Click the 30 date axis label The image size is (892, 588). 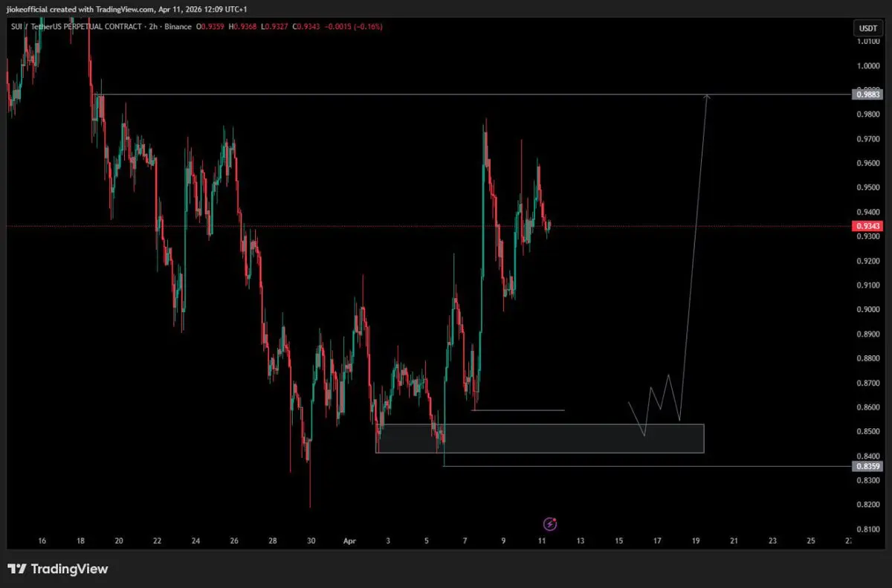(x=311, y=541)
